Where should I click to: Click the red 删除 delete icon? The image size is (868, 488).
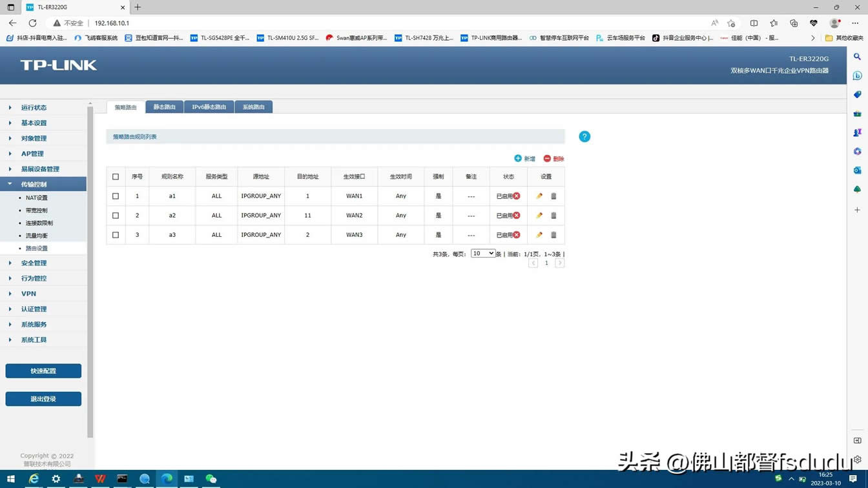(547, 159)
